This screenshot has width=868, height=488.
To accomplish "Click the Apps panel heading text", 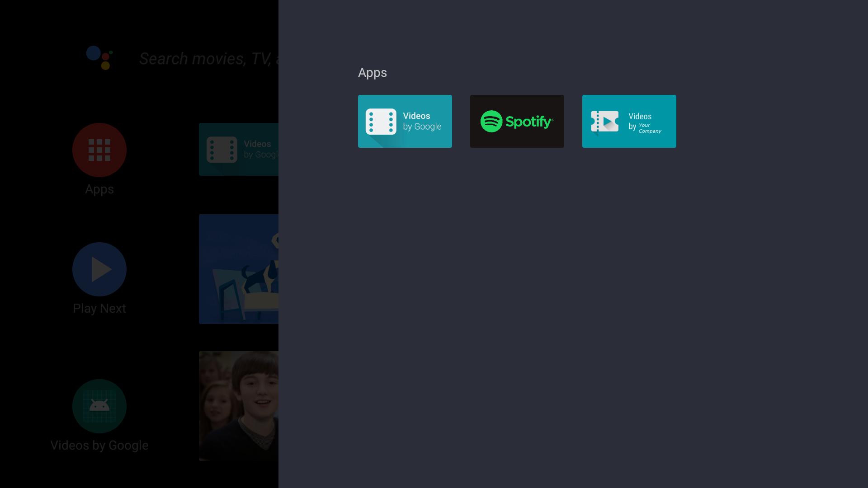I will coord(373,73).
